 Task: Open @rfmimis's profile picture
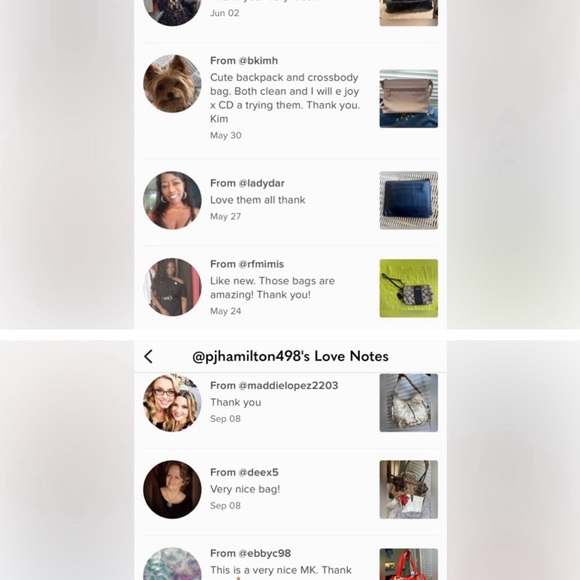(x=172, y=287)
